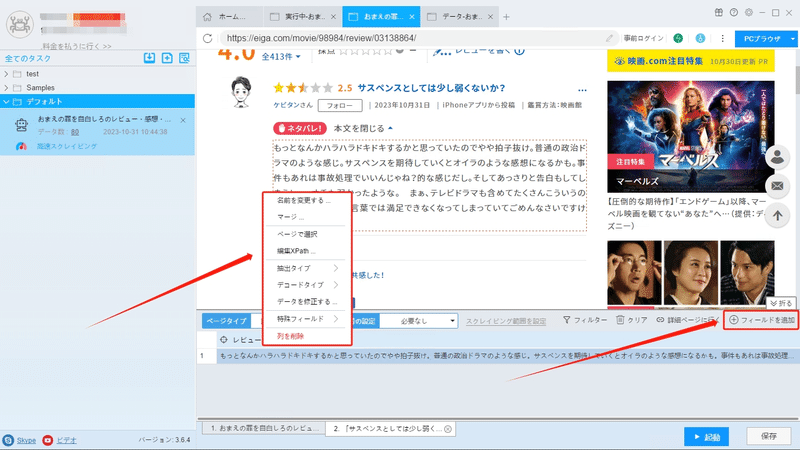Click the search tasks icon
The width and height of the screenshot is (800, 450).
point(184,58)
